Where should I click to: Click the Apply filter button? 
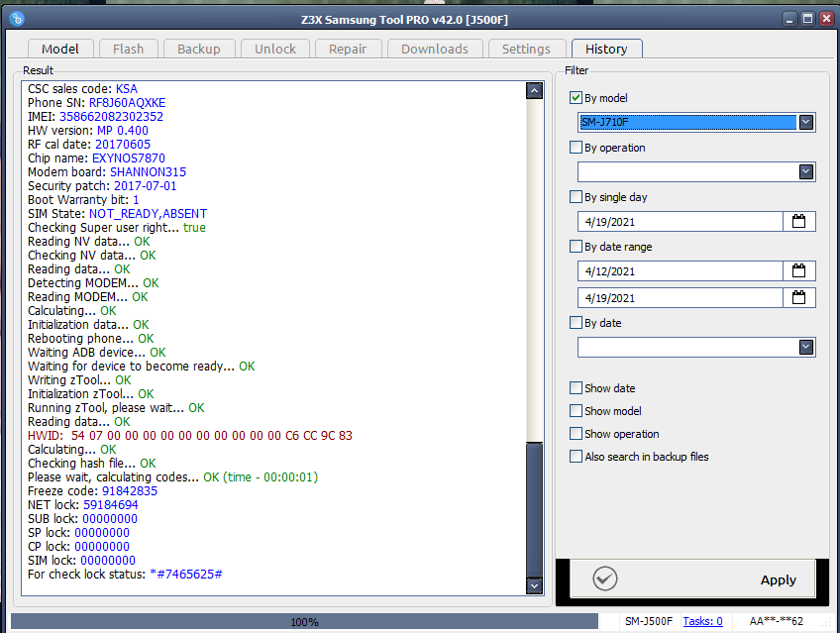[x=692, y=579]
